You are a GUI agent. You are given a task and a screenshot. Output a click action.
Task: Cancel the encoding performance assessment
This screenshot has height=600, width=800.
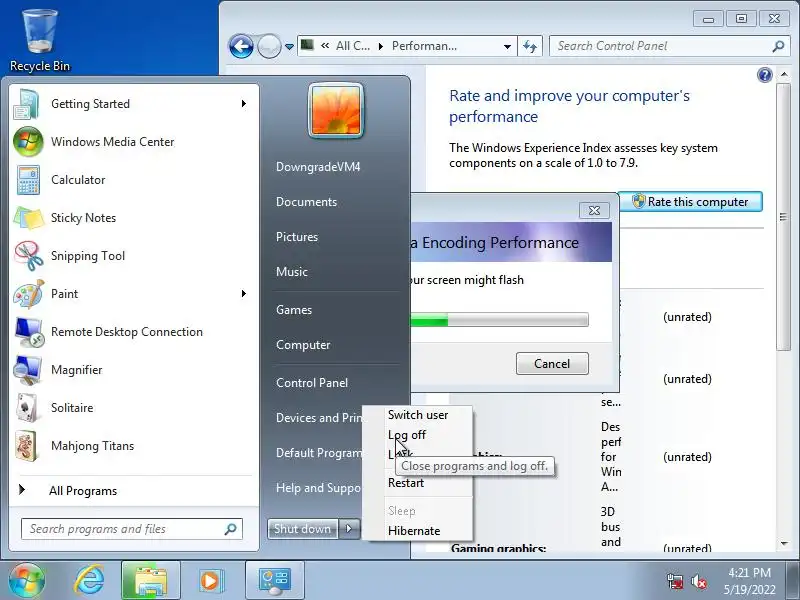(x=552, y=363)
